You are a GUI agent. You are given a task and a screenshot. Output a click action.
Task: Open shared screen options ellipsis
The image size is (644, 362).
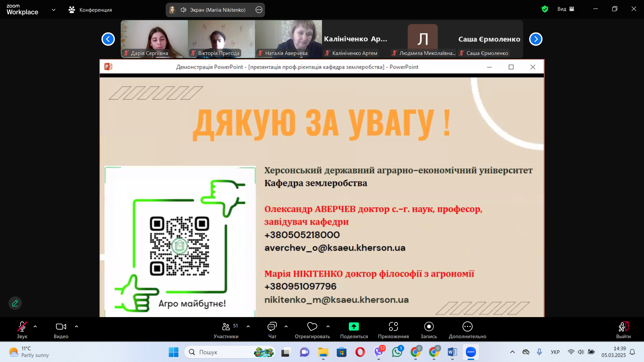pyautogui.click(x=259, y=10)
